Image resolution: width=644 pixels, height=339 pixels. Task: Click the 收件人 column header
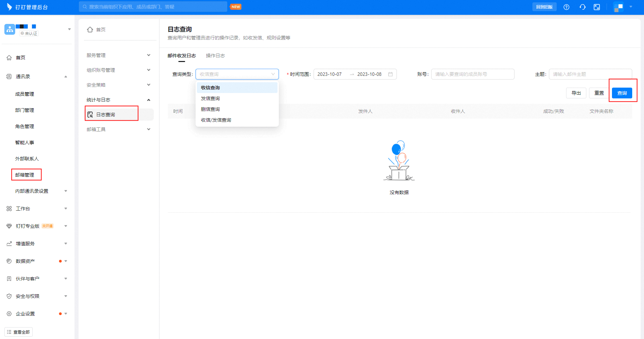pyautogui.click(x=458, y=111)
